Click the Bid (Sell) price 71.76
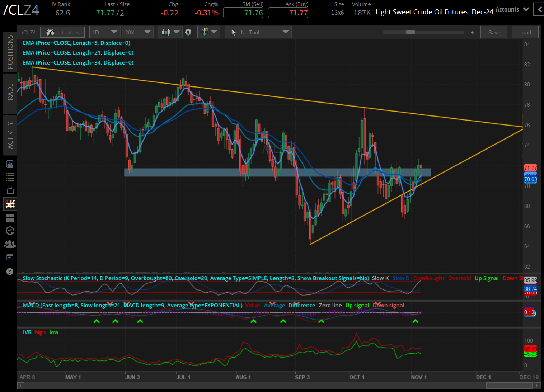The height and width of the screenshot is (392, 544). [x=243, y=13]
